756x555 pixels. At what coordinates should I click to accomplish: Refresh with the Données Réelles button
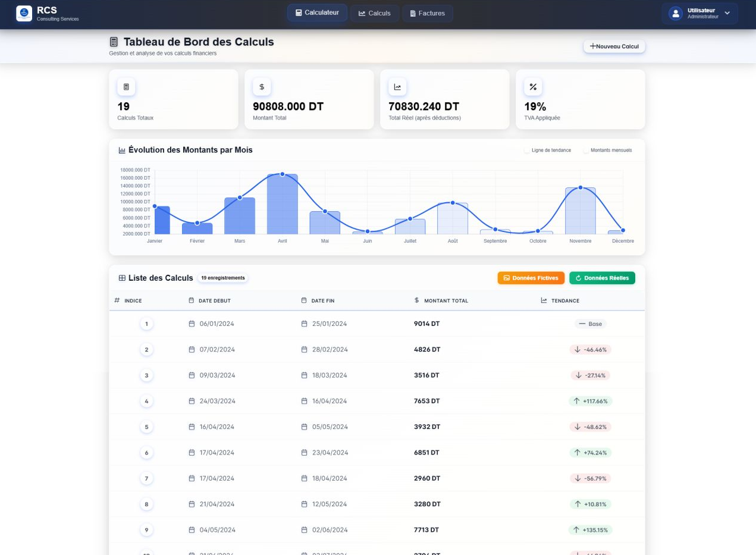602,278
